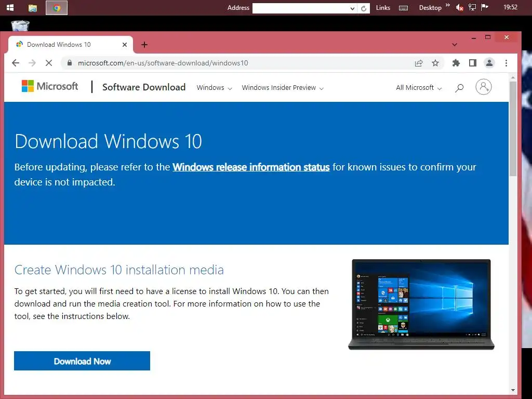Image resolution: width=532 pixels, height=399 pixels.
Task: Open the Desktop toolbar
Action: pyautogui.click(x=430, y=8)
